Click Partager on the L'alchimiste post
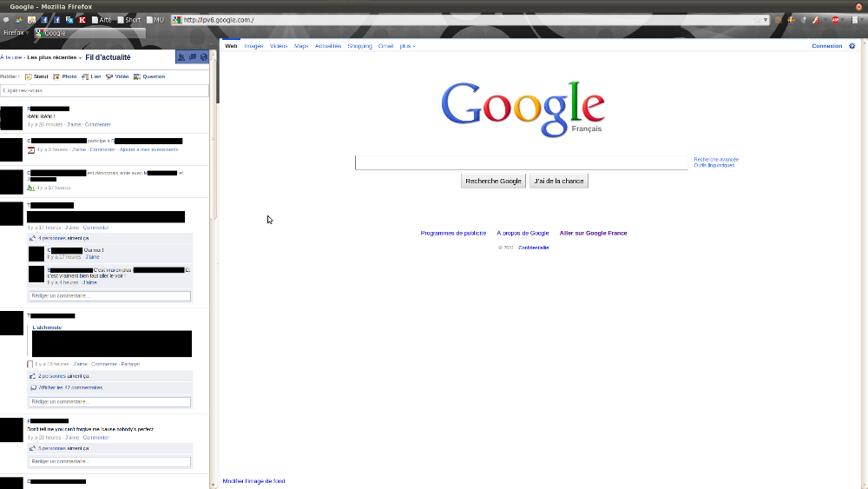Viewport: 868px width, 489px height. click(131, 365)
